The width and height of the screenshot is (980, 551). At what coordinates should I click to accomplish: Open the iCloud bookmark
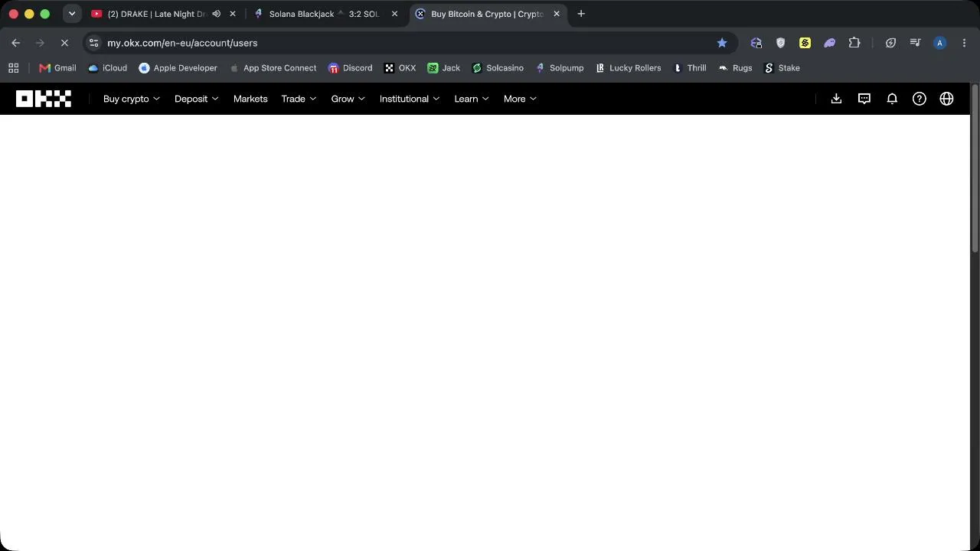(107, 68)
